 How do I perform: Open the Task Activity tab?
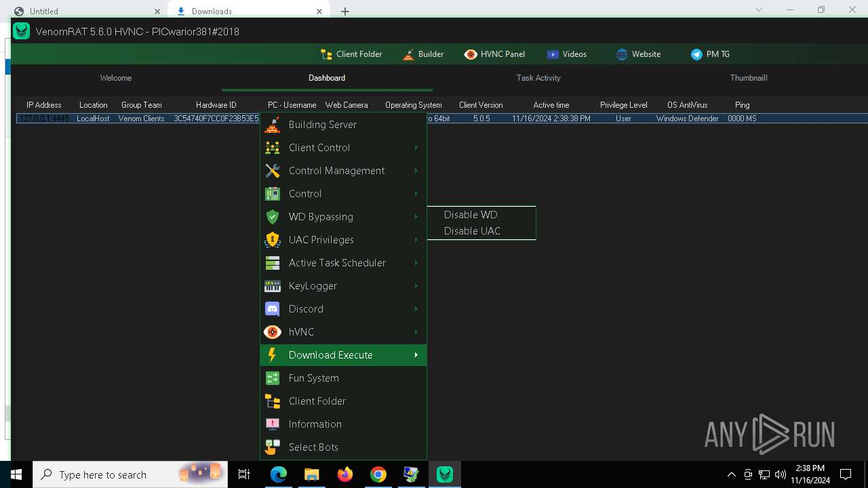click(538, 78)
